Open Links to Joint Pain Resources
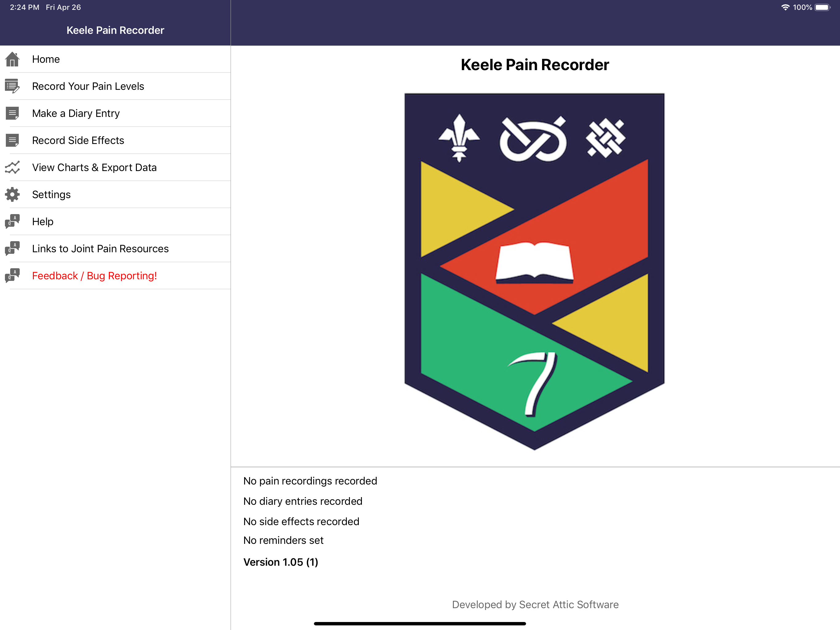The image size is (840, 630). click(x=115, y=248)
